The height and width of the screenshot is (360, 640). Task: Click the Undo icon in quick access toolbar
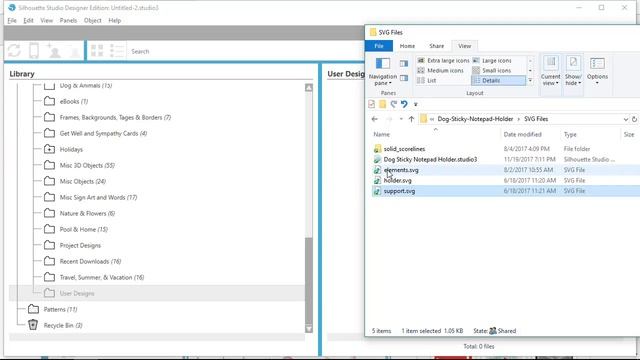404,104
